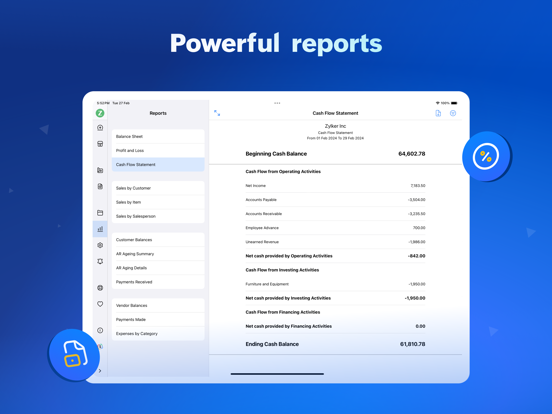The image size is (552, 414).
Task: Select the Employee Advance row
Action: tap(335, 228)
